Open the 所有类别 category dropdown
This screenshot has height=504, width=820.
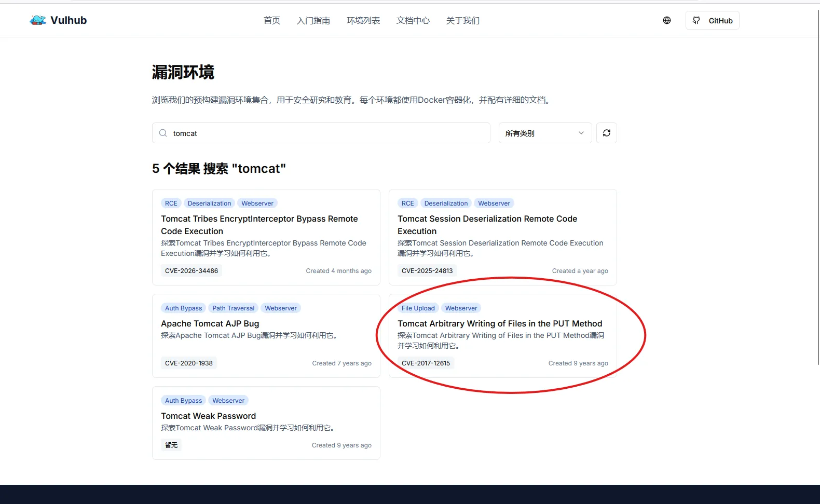click(x=545, y=133)
